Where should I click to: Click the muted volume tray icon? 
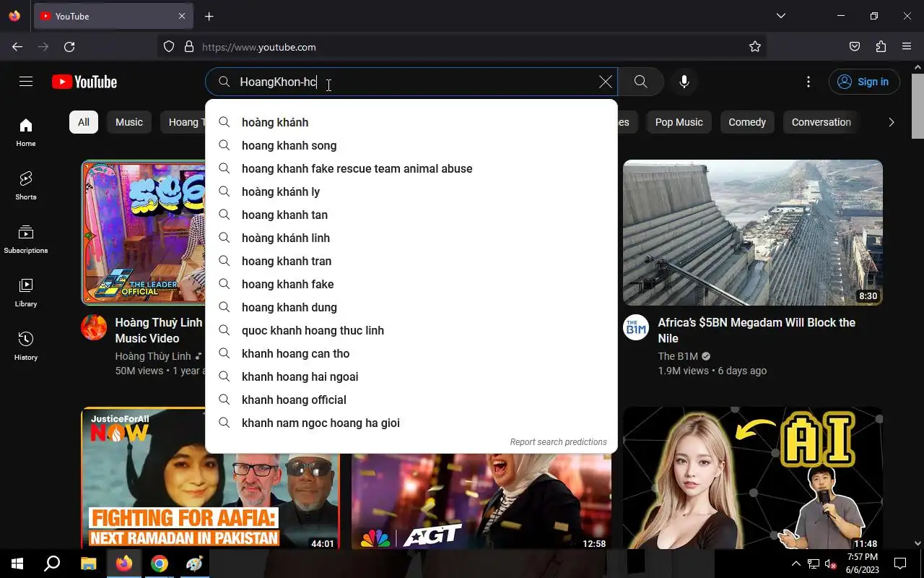click(x=830, y=564)
